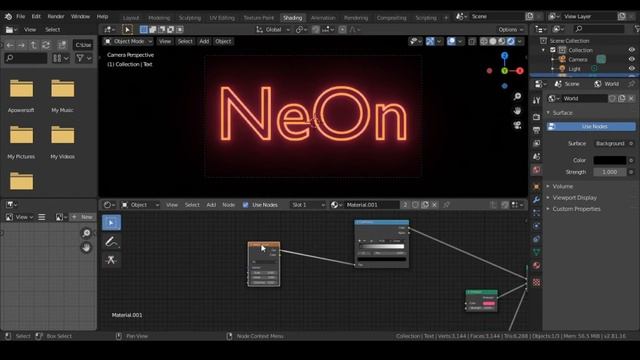
Task: Switch to the Compositing workspace tab
Action: click(x=391, y=18)
